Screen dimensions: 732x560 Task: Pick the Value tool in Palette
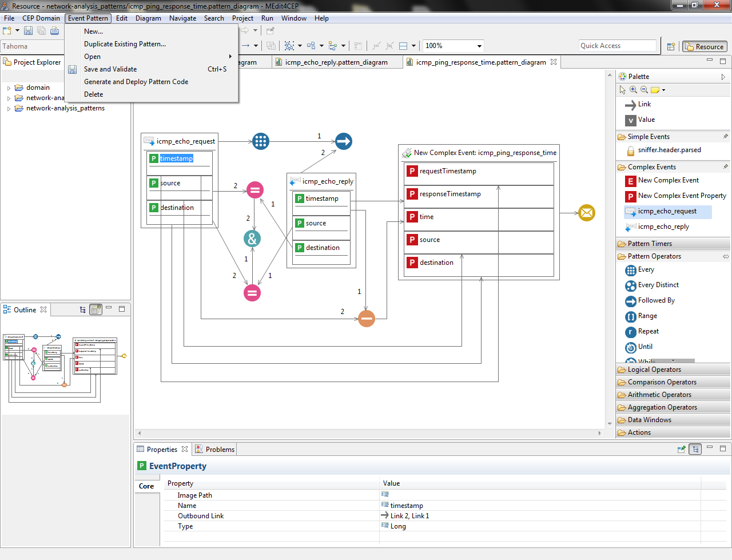click(640, 120)
